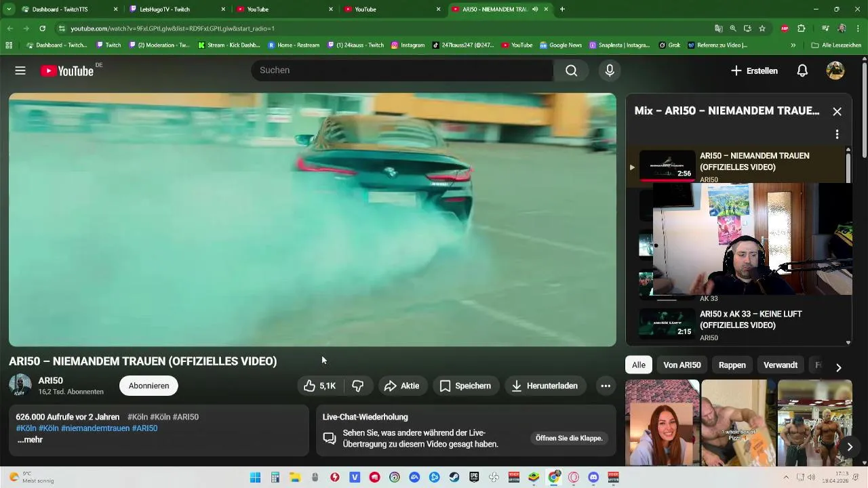Reload the page in Chrome
This screenshot has width=868, height=488.
[42, 28]
